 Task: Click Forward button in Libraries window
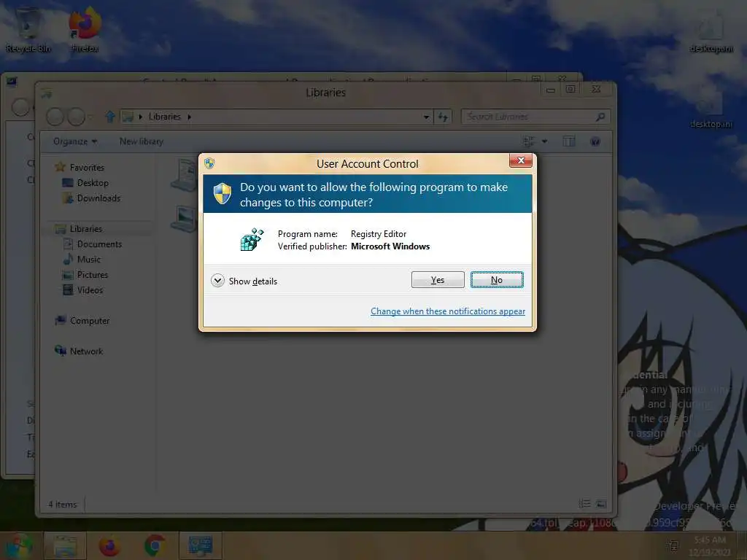76,116
